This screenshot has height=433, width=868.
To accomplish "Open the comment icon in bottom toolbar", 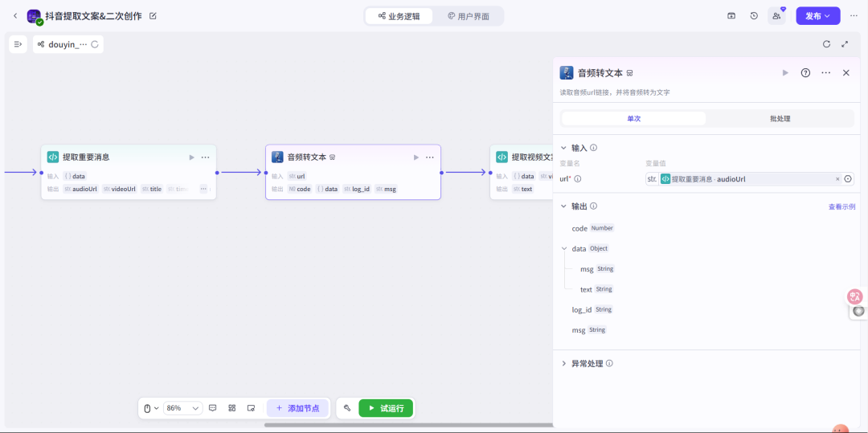I will pyautogui.click(x=212, y=408).
